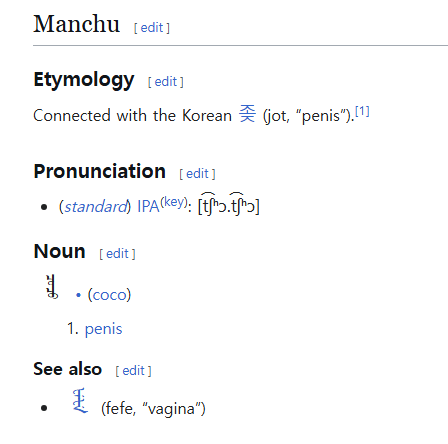448x444 pixels.
Task: Open the Manchu script link for fefe
Action: [x=80, y=401]
